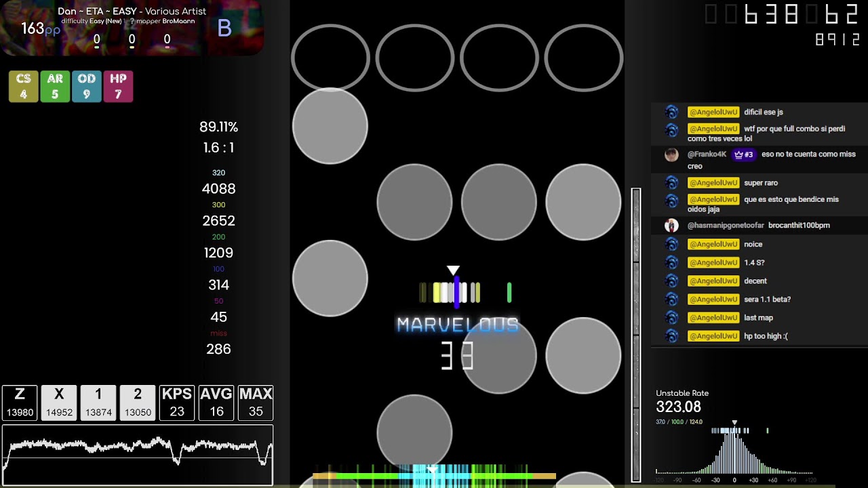Click the #3 crown badge next to Franko4K
Viewport: 868px width, 488px height.
(744, 155)
